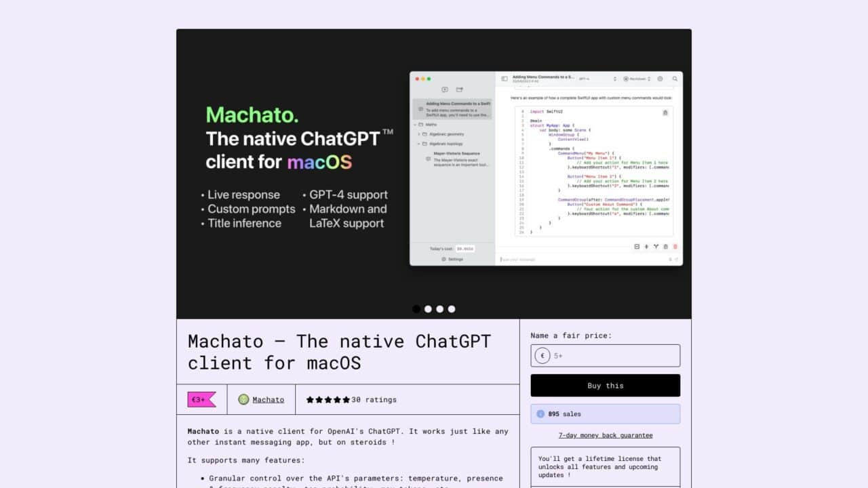
Task: Click the euro currency symbol icon
Action: click(x=542, y=355)
